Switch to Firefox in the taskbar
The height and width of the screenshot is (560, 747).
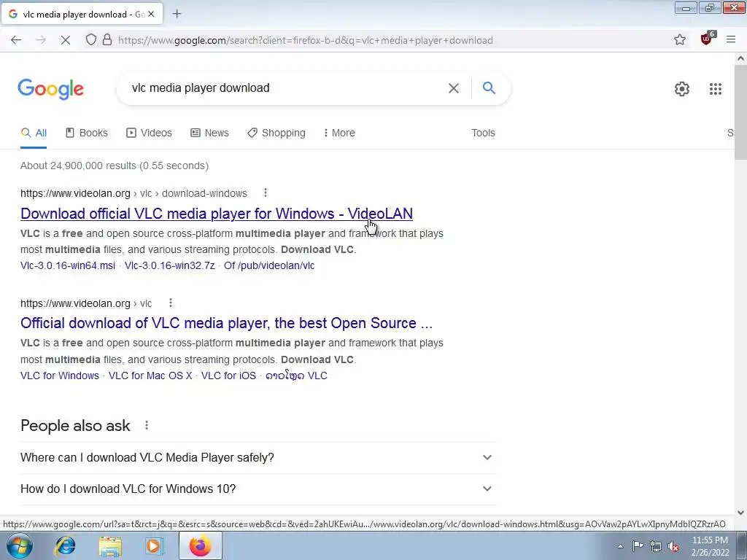200,545
